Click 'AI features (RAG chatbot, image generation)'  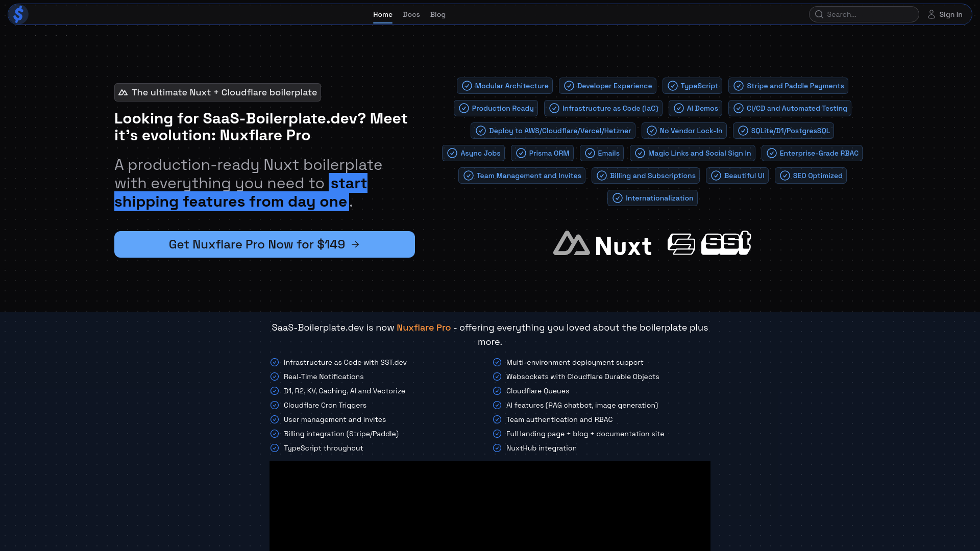pos(582,405)
